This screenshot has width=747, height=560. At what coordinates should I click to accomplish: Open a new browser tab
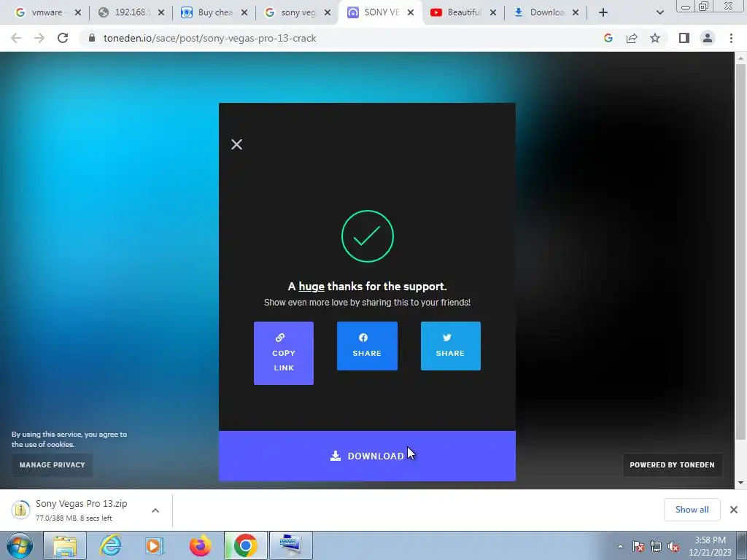coord(603,13)
